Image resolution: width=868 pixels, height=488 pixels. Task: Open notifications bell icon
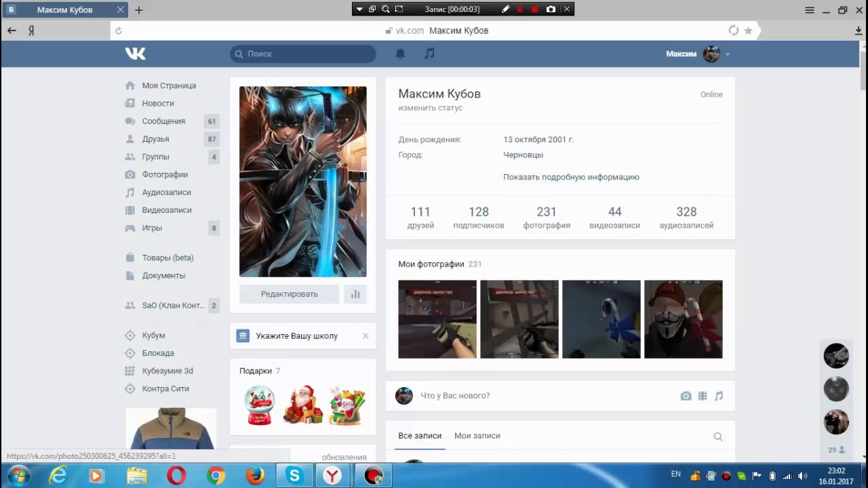[400, 54]
